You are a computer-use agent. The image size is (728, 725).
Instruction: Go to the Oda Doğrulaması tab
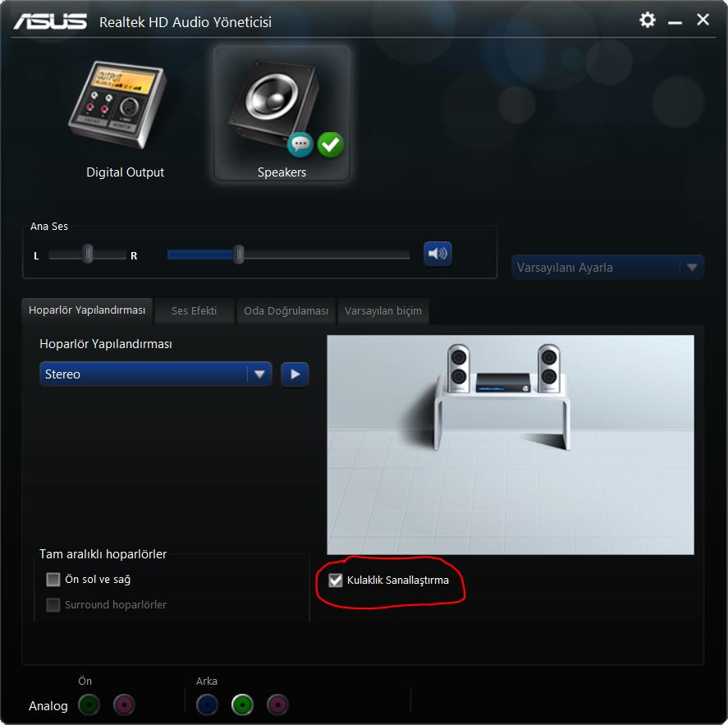pyautogui.click(x=286, y=310)
